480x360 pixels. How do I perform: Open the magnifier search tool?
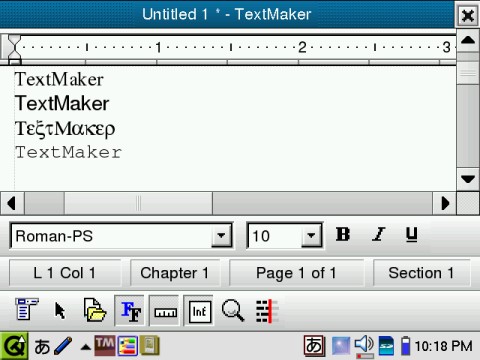pyautogui.click(x=233, y=310)
